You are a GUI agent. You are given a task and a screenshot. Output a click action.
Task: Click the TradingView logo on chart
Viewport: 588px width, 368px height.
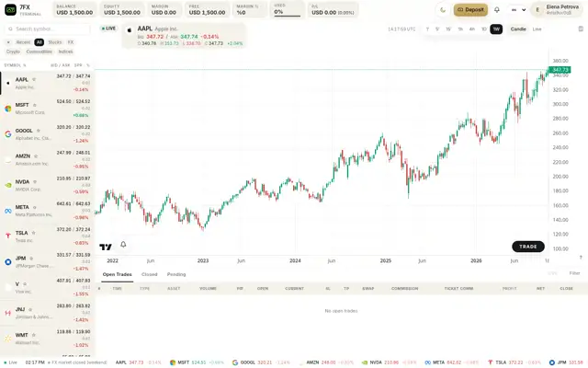click(106, 247)
